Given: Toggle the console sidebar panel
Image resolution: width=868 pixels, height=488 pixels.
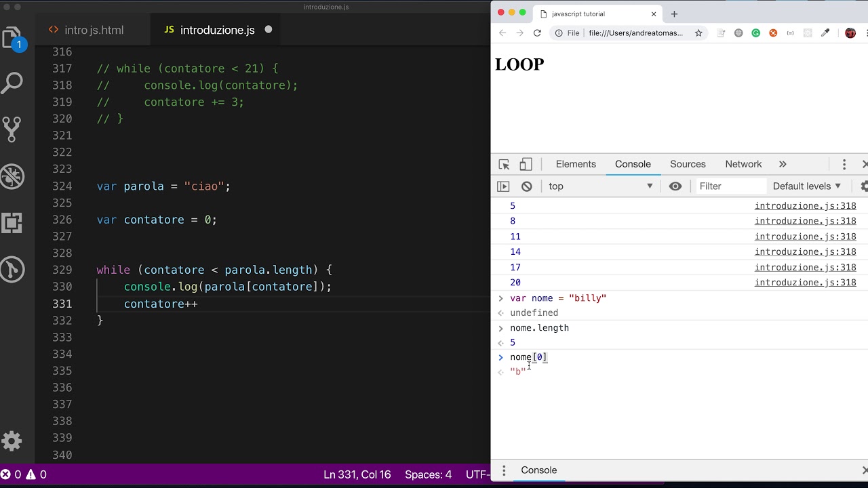Looking at the screenshot, I should coord(503,186).
